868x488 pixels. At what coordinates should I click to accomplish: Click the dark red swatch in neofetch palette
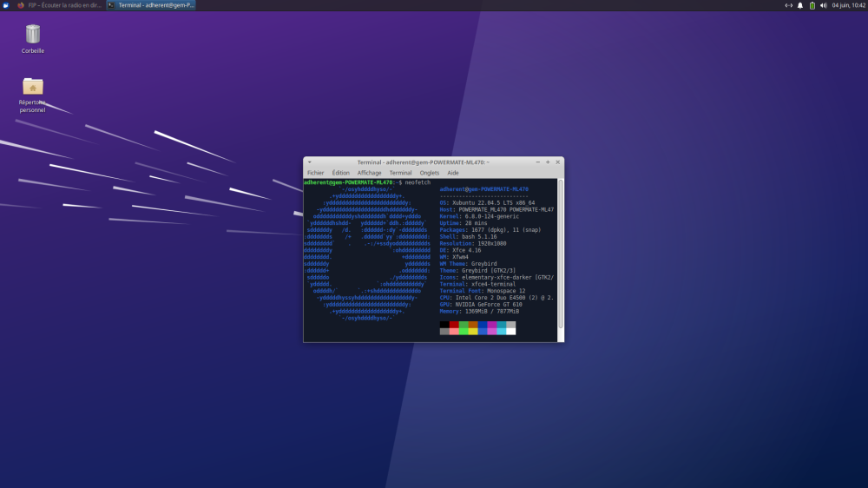454,325
